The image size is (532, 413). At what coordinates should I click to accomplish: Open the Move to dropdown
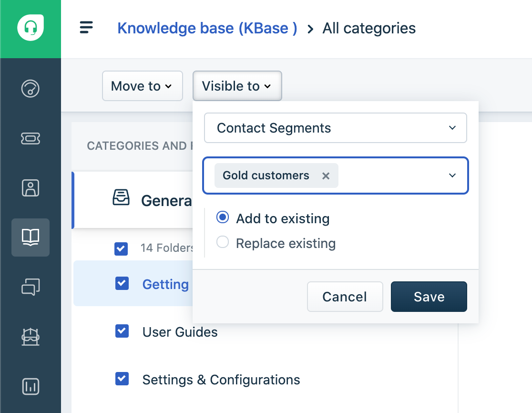142,86
